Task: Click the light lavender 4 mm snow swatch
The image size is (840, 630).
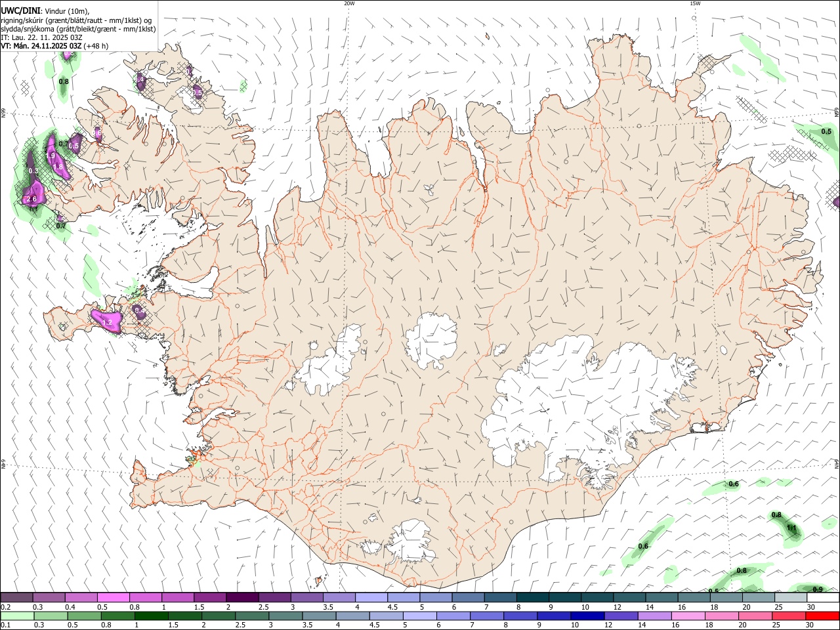Action: (x=371, y=597)
